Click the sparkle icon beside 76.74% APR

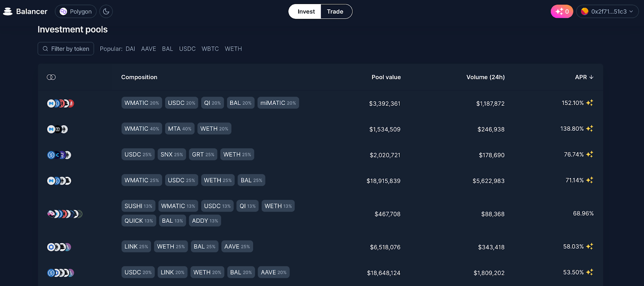(x=590, y=154)
